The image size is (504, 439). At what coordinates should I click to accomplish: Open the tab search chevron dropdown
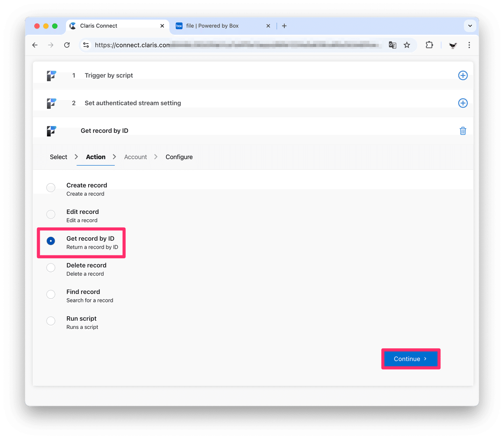pyautogui.click(x=470, y=26)
